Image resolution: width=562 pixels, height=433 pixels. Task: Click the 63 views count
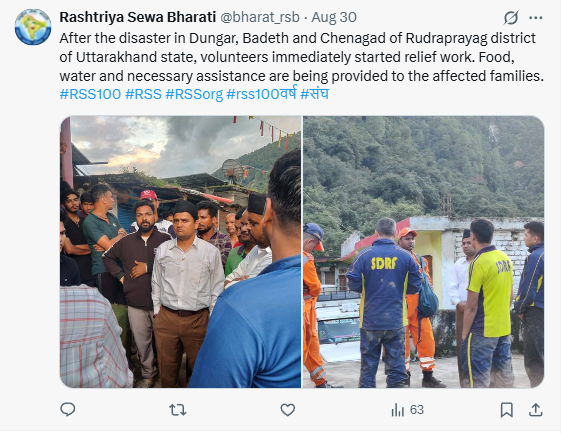pyautogui.click(x=417, y=410)
